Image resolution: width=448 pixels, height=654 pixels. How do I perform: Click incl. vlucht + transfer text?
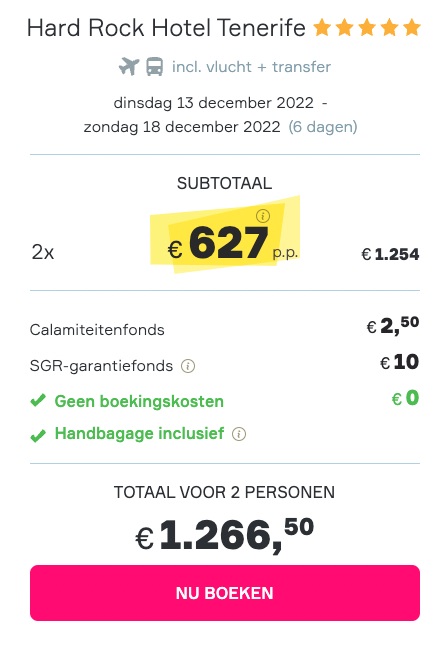(251, 67)
